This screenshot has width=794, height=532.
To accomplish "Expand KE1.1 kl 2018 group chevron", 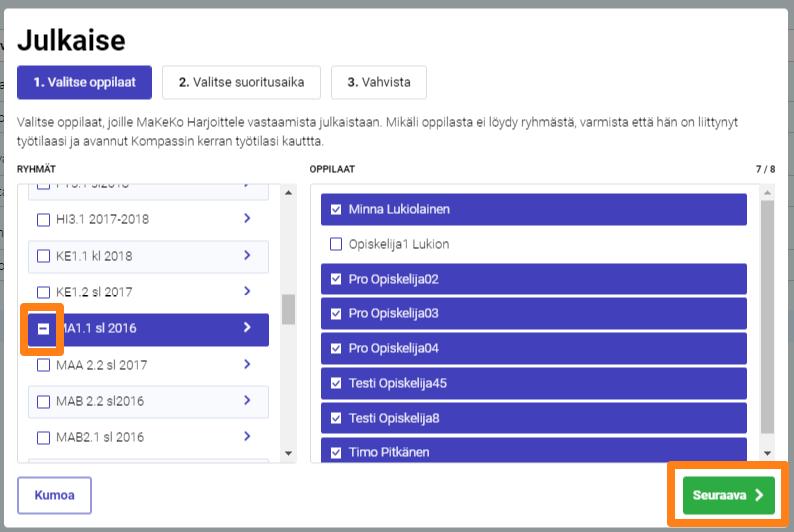I will click(247, 255).
